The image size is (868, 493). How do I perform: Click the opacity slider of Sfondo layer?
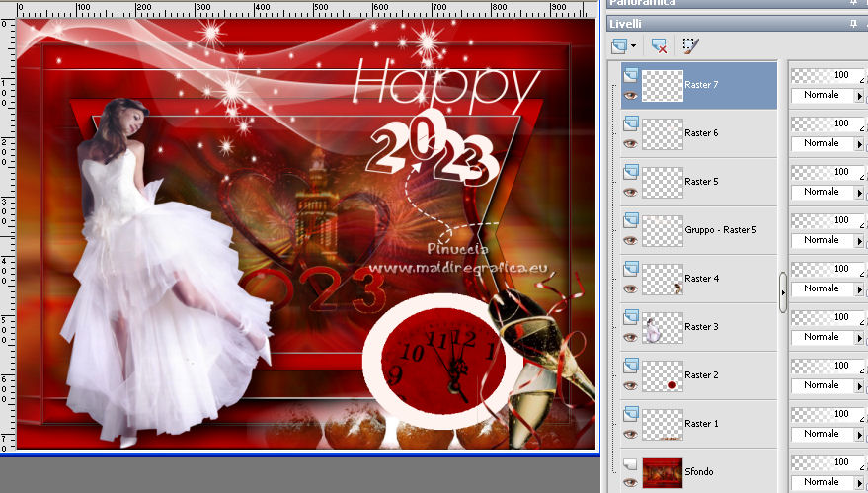828,462
